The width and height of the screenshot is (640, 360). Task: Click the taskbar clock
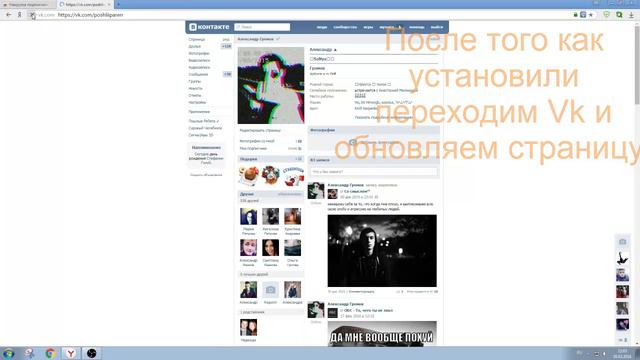[x=622, y=353]
